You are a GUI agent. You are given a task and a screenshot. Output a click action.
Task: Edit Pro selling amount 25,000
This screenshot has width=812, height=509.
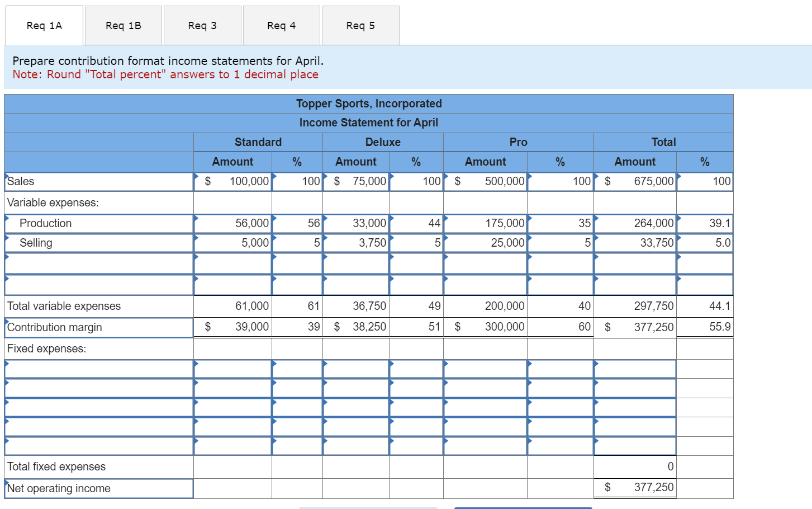pos(485,243)
